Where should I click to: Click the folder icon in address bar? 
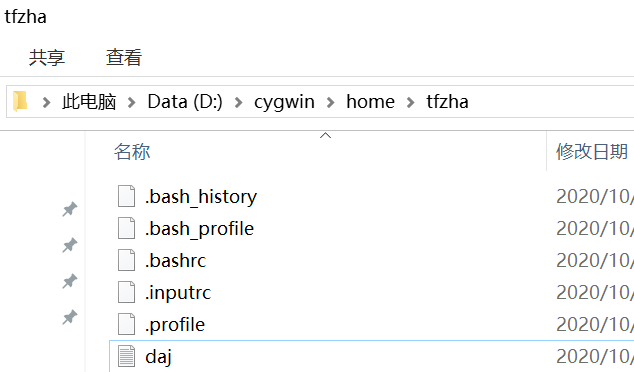tap(20, 101)
